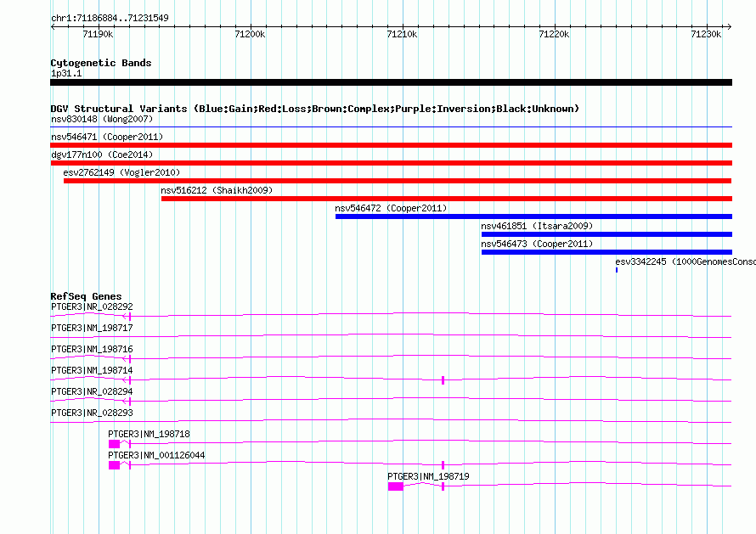Viewport: 756px width, 534px height.
Task: Click the RefSeq Genes track title
Action: pos(86,296)
